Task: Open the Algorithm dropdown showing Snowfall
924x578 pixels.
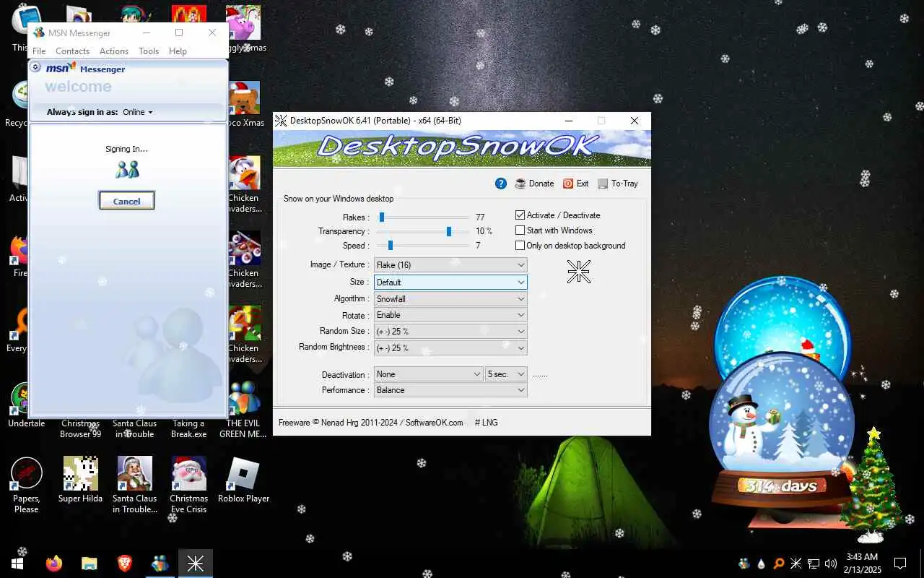Action: 450,298
